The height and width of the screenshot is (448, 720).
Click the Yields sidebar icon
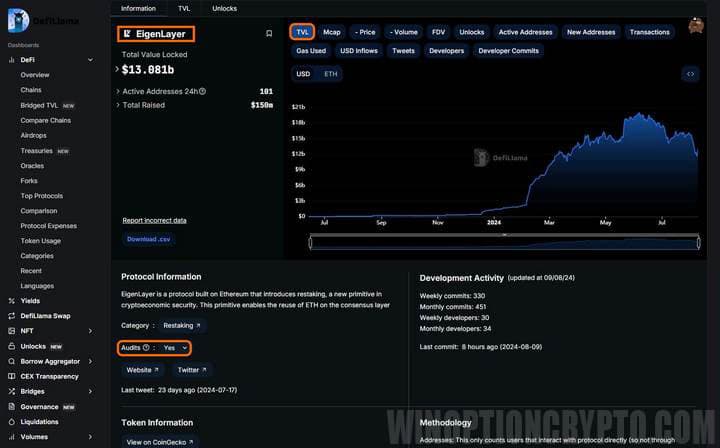[12, 300]
